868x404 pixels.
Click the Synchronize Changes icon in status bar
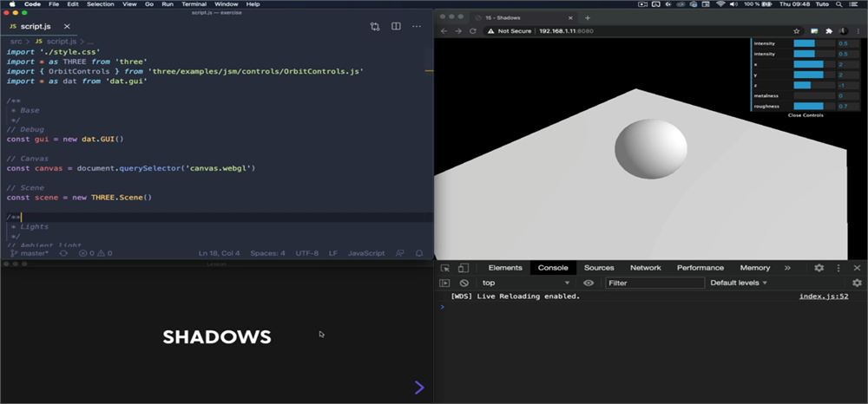(63, 253)
